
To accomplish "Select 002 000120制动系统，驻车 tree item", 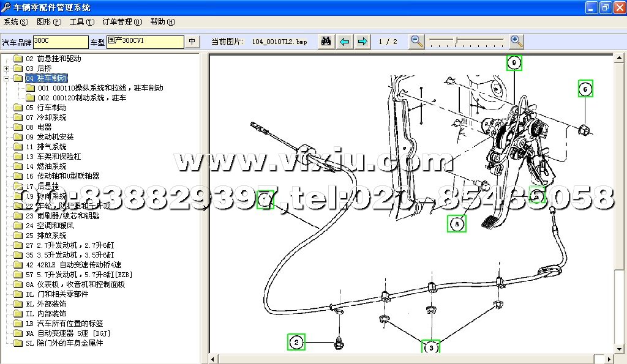I will coord(82,98).
